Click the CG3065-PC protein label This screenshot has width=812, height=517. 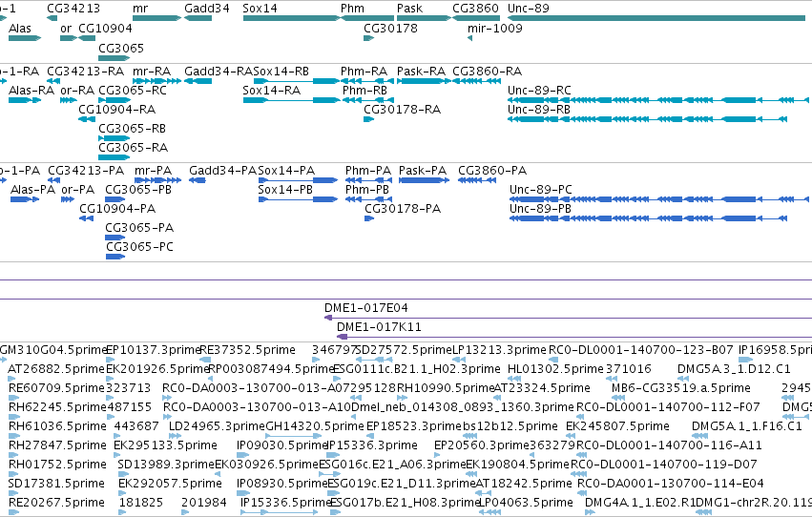pos(140,247)
